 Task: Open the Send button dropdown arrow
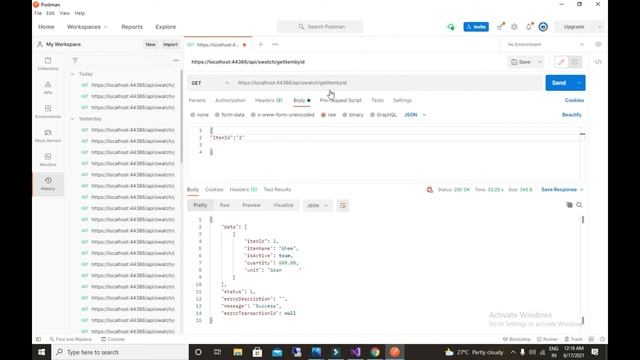(579, 83)
